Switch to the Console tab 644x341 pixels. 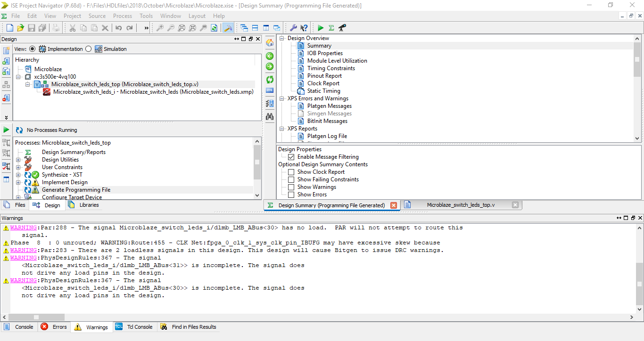[x=19, y=327]
